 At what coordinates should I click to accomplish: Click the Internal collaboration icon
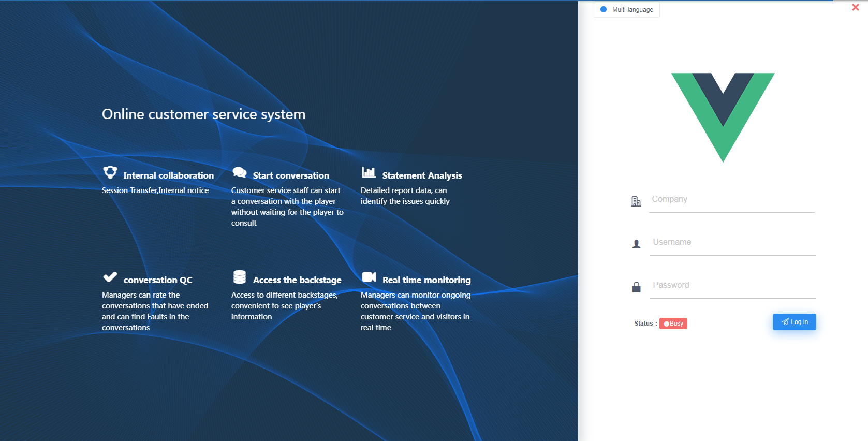(x=110, y=172)
